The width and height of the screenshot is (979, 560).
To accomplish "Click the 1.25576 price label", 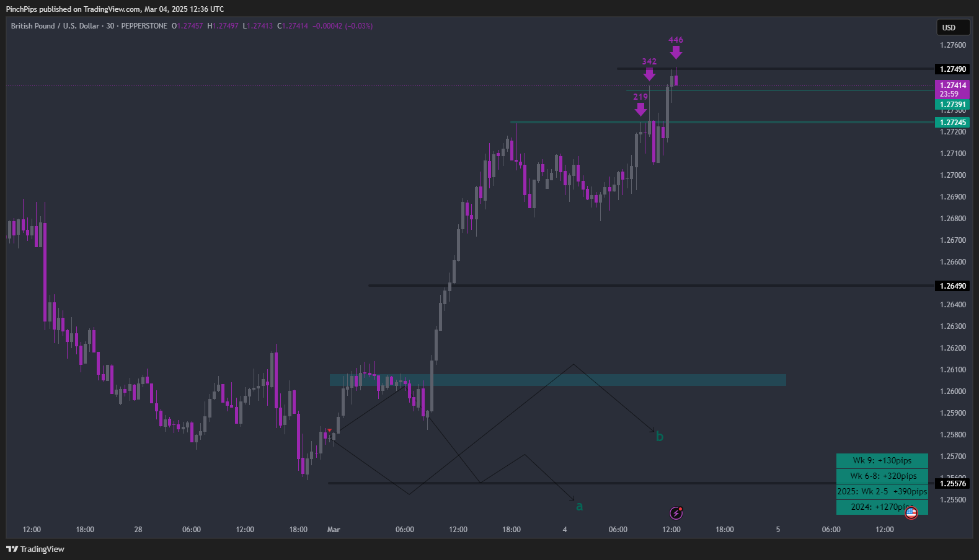I will [x=952, y=484].
